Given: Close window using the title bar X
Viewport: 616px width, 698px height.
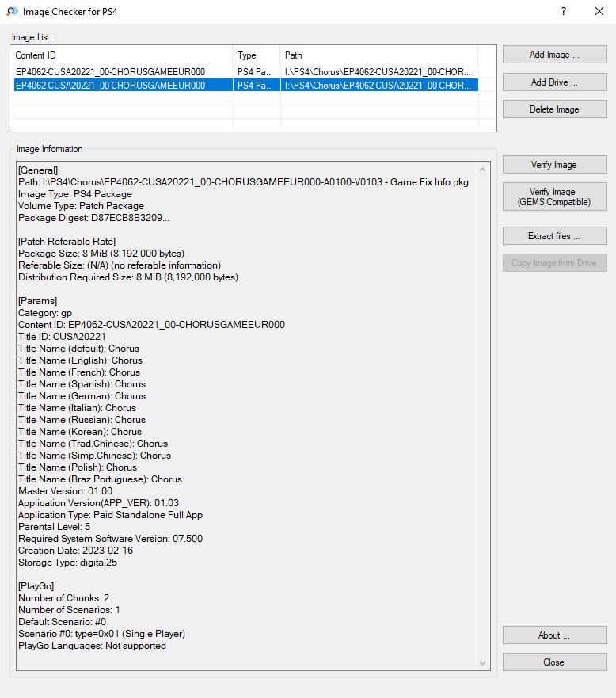Looking at the screenshot, I should pos(599,12).
